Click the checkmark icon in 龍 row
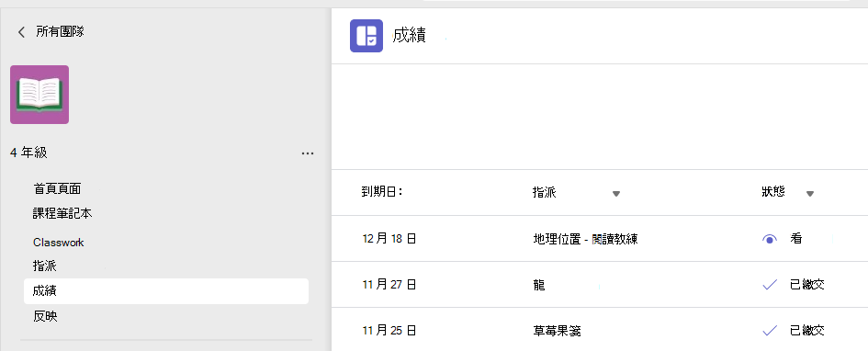The width and height of the screenshot is (868, 351). [770, 285]
